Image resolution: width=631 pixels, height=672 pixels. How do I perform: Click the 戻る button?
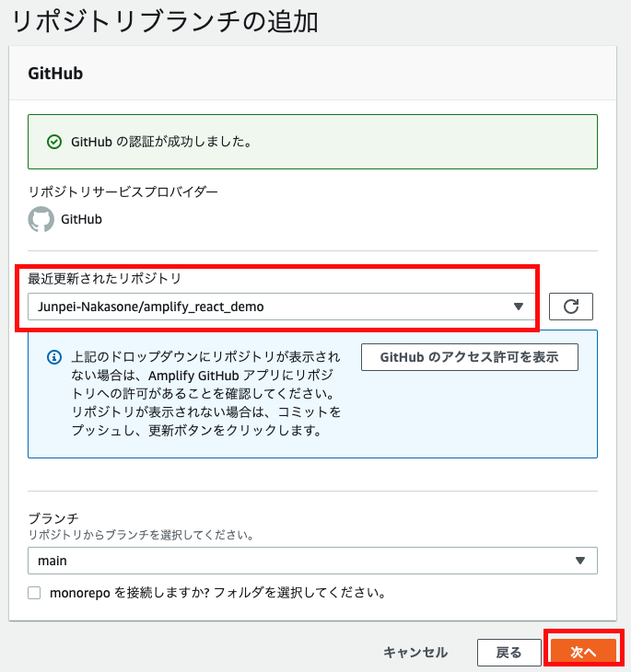(x=508, y=653)
